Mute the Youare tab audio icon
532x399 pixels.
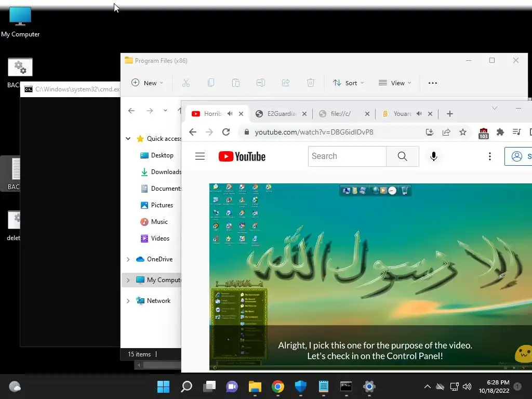(419, 114)
